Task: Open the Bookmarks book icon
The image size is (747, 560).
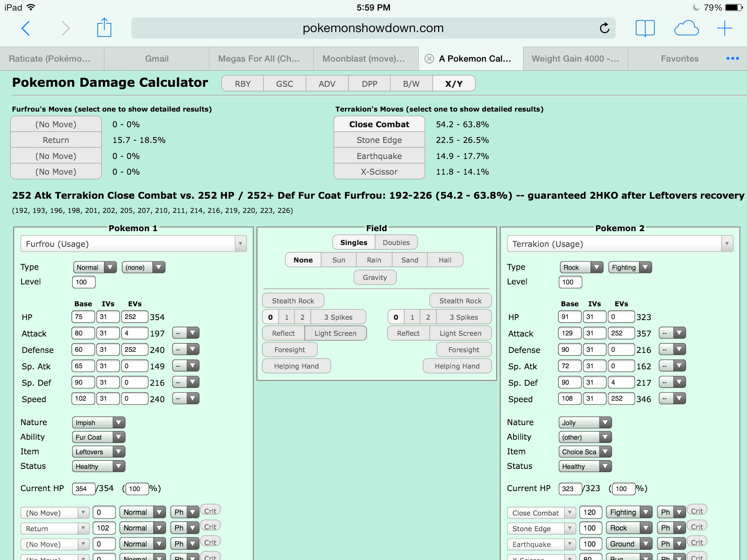Action: click(645, 28)
